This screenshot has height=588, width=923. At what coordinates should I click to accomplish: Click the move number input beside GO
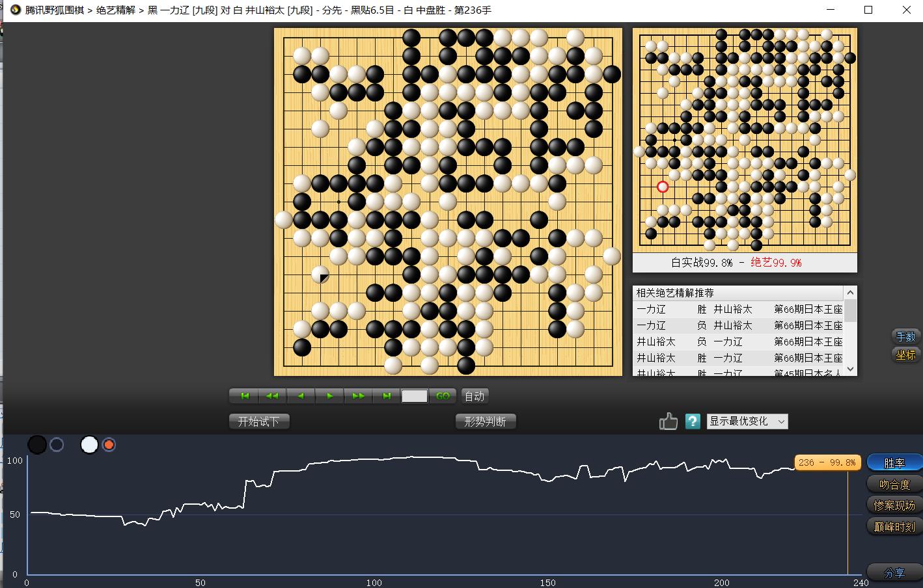tap(415, 395)
